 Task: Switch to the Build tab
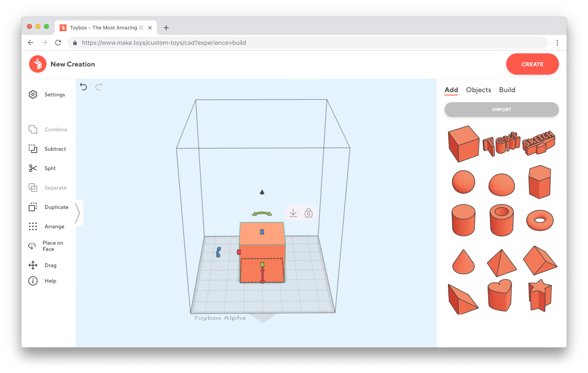tap(507, 90)
